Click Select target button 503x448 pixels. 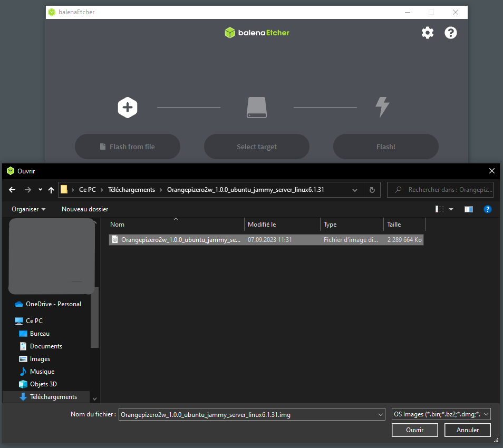click(x=257, y=147)
